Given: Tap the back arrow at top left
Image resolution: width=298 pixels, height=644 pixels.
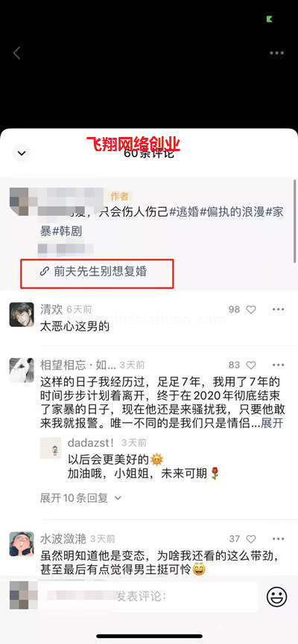Looking at the screenshot, I should tap(17, 53).
